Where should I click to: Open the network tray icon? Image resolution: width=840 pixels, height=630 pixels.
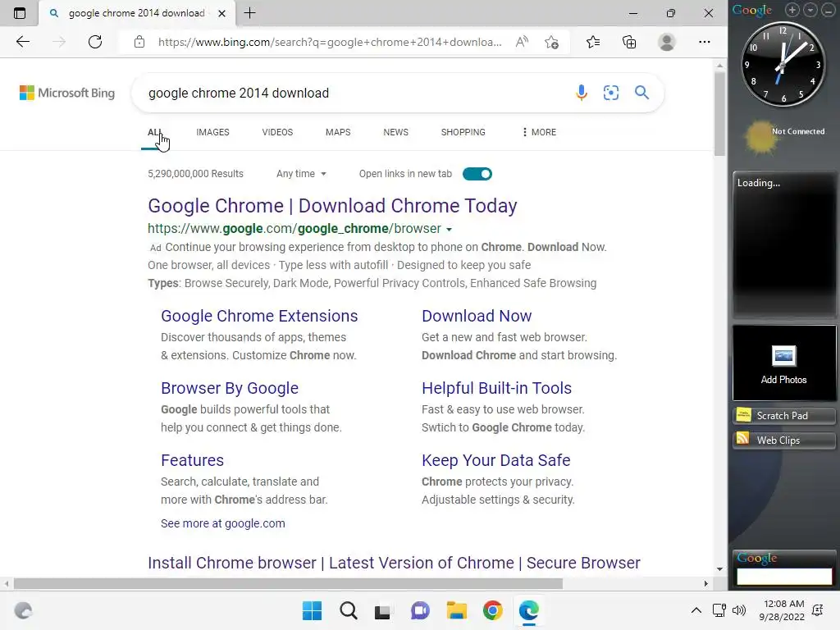(719, 610)
